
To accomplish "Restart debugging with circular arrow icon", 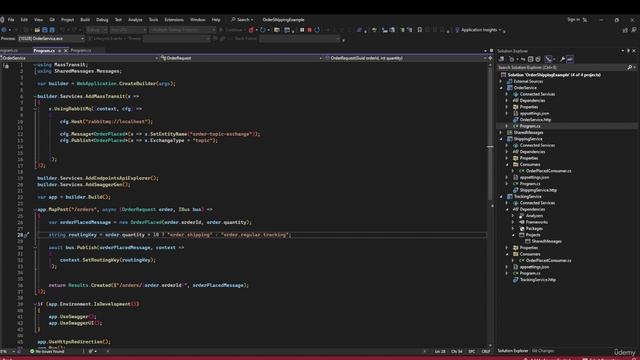I will (x=317, y=30).
